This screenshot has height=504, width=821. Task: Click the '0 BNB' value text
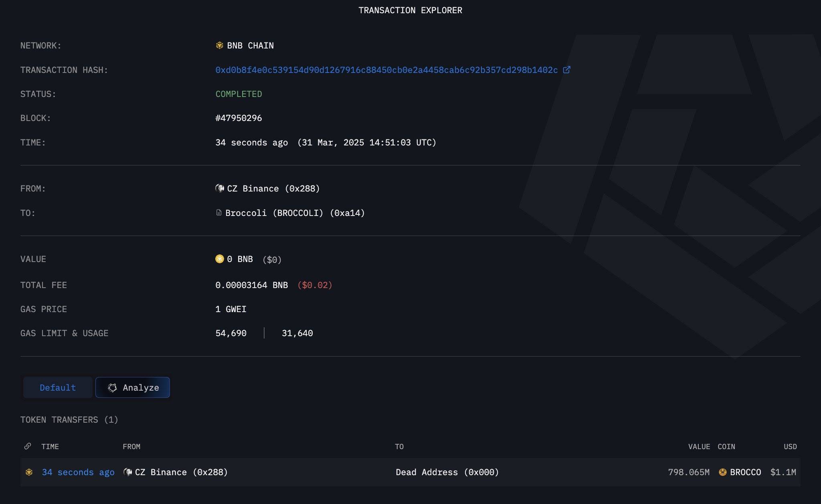[x=240, y=259]
